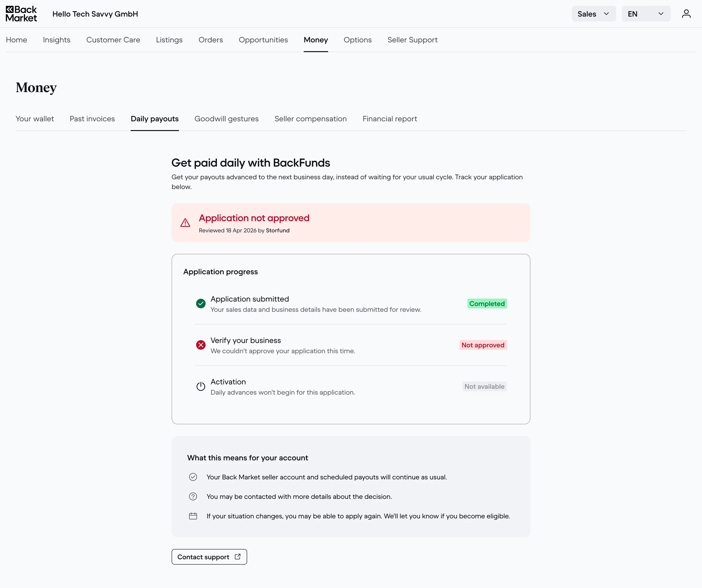The image size is (702, 588).
Task: Open the user account profile icon
Action: tap(686, 14)
